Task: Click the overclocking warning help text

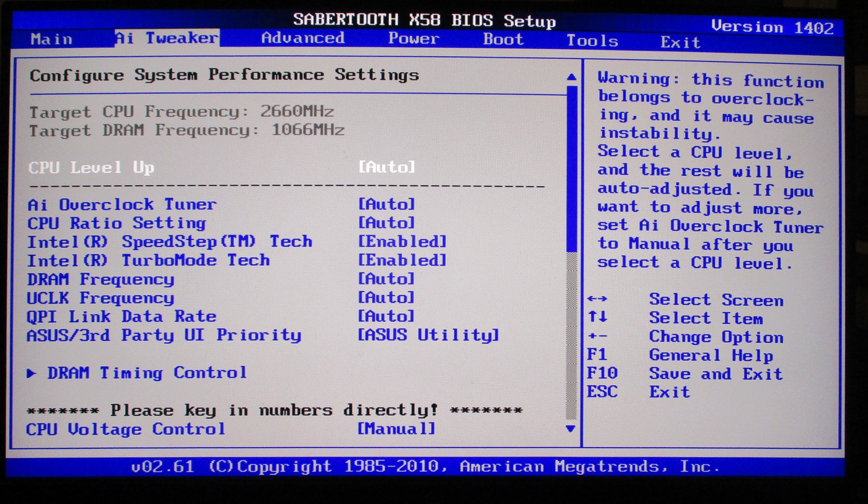Action: (x=711, y=171)
